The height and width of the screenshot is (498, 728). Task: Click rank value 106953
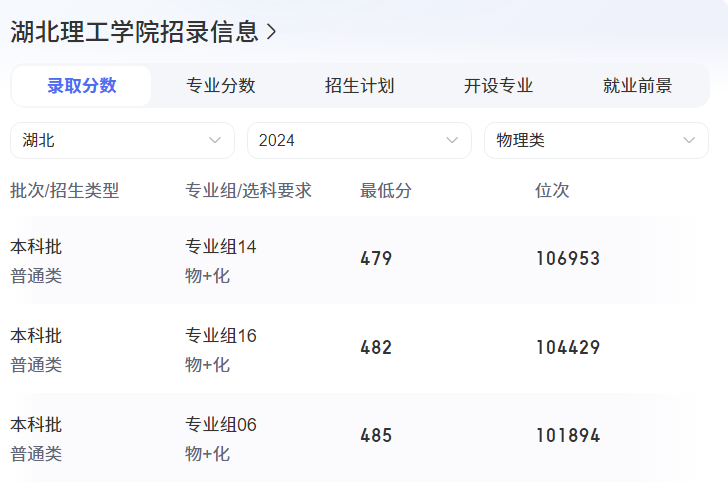click(x=568, y=259)
